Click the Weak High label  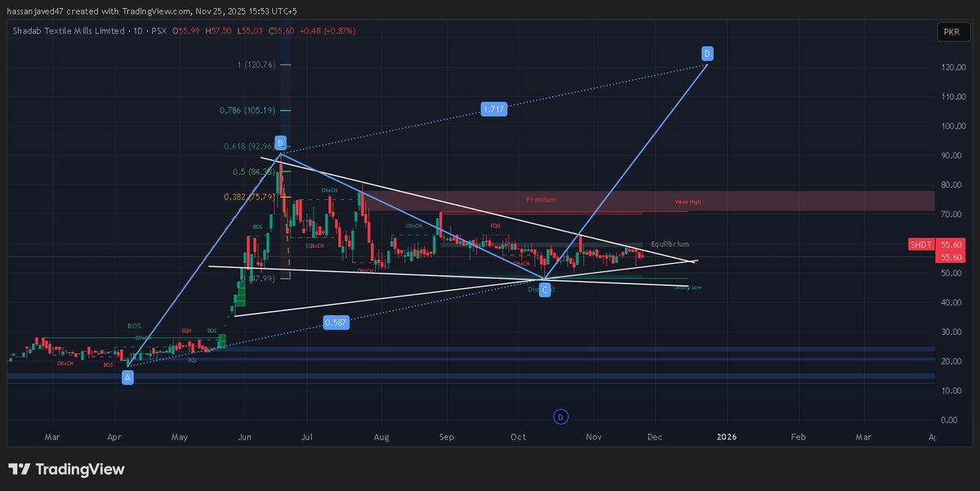[x=688, y=202]
